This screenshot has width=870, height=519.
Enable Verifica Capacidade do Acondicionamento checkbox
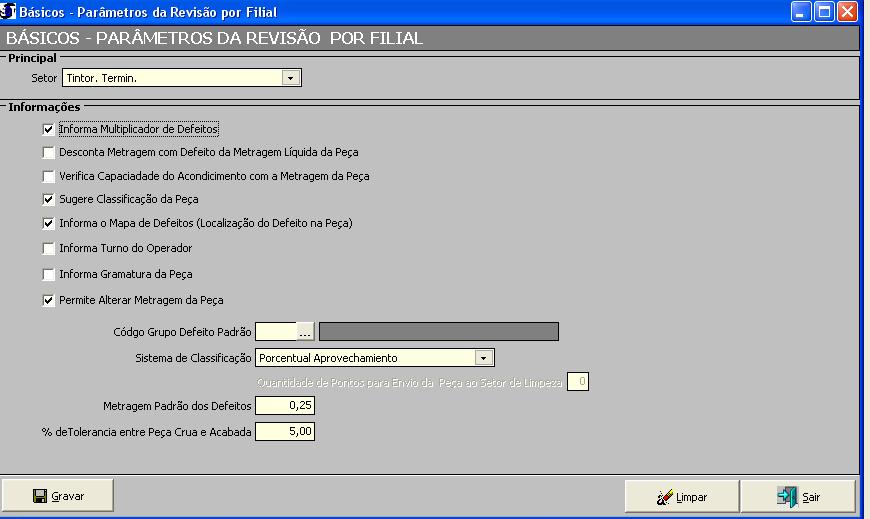pos(49,176)
